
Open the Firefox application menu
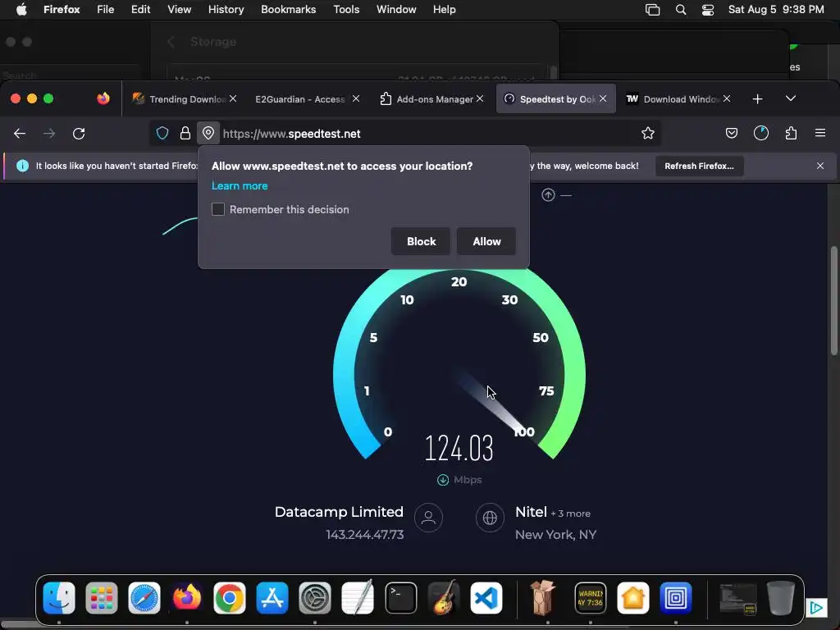point(62,10)
